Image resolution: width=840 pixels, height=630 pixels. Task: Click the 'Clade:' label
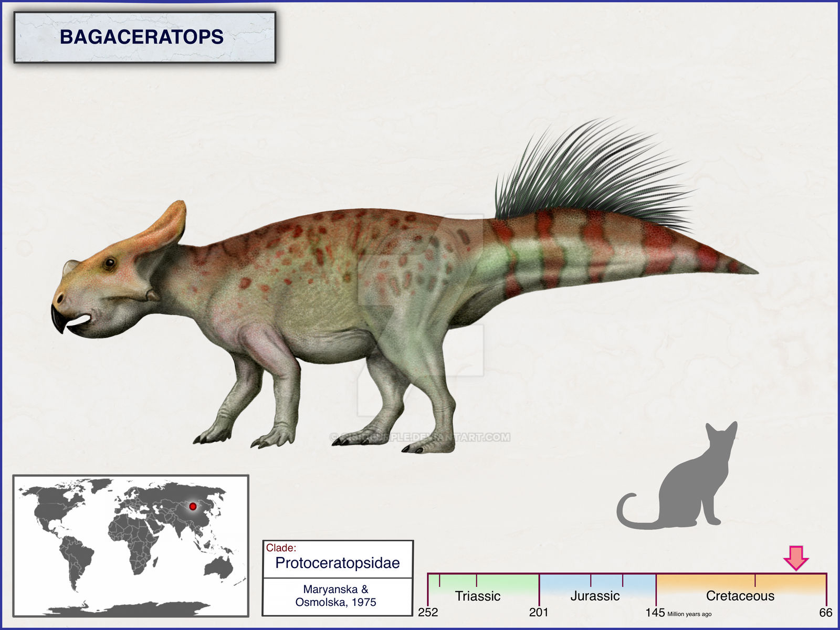pyautogui.click(x=281, y=548)
